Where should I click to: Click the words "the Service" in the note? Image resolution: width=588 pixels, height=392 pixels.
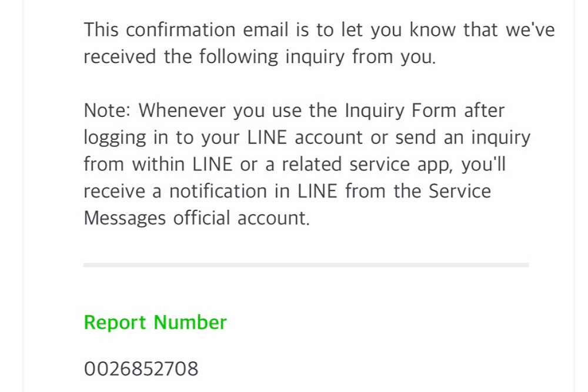point(442,192)
